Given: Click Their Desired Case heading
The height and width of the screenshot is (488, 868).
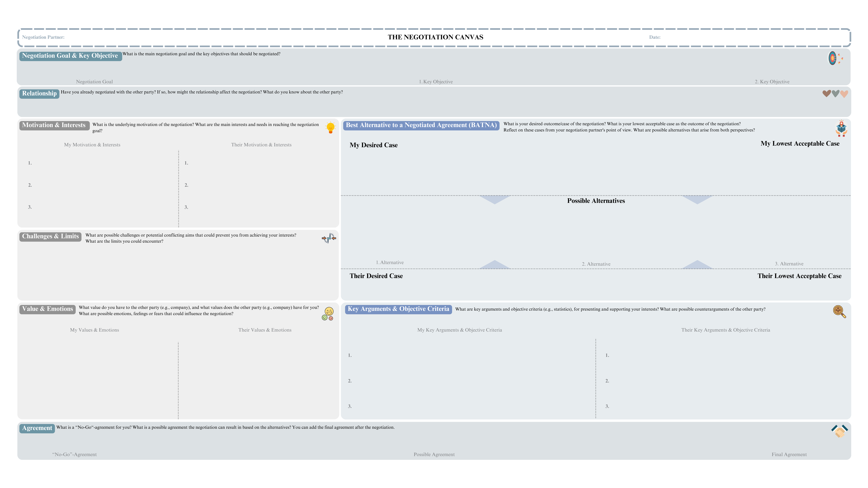Looking at the screenshot, I should coord(376,276).
